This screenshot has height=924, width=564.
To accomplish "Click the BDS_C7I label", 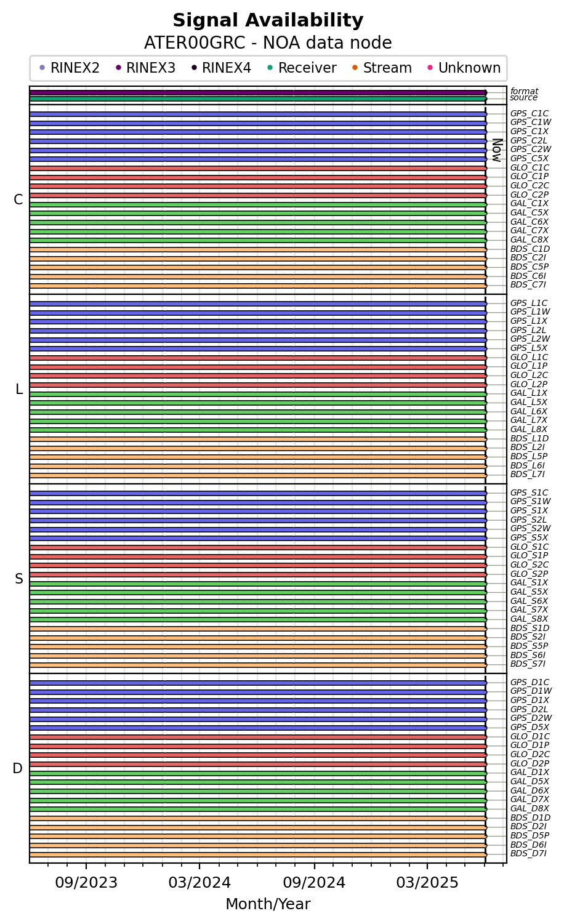I will (528, 284).
